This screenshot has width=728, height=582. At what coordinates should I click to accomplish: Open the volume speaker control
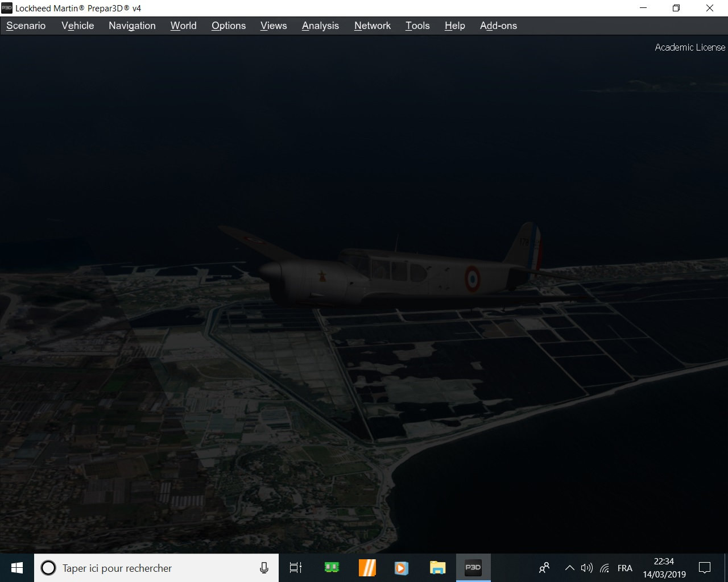587,568
